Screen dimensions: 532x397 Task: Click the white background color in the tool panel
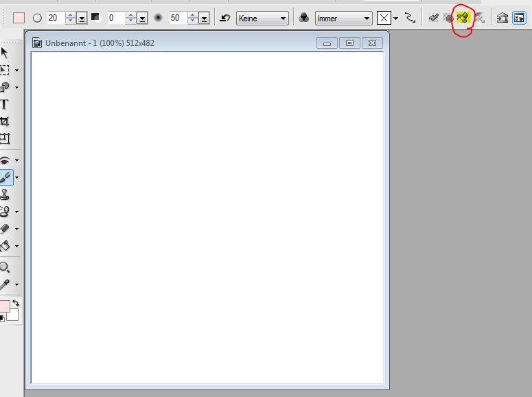[13, 315]
